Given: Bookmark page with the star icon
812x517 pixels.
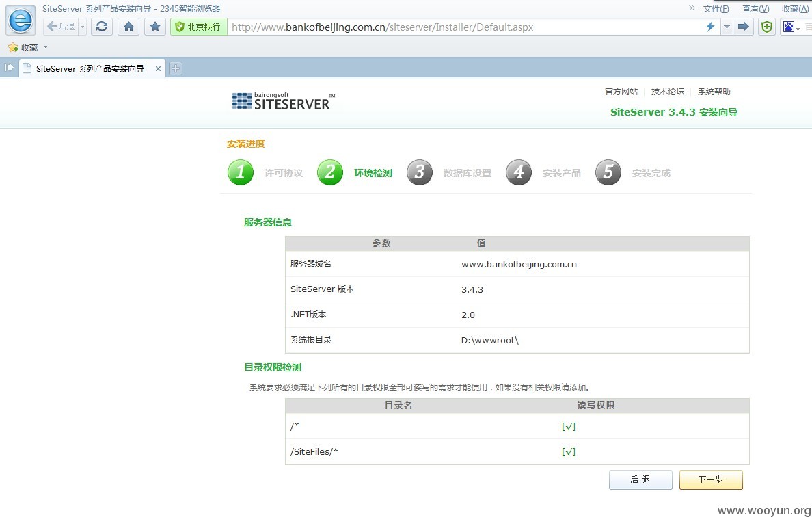Looking at the screenshot, I should click(155, 27).
